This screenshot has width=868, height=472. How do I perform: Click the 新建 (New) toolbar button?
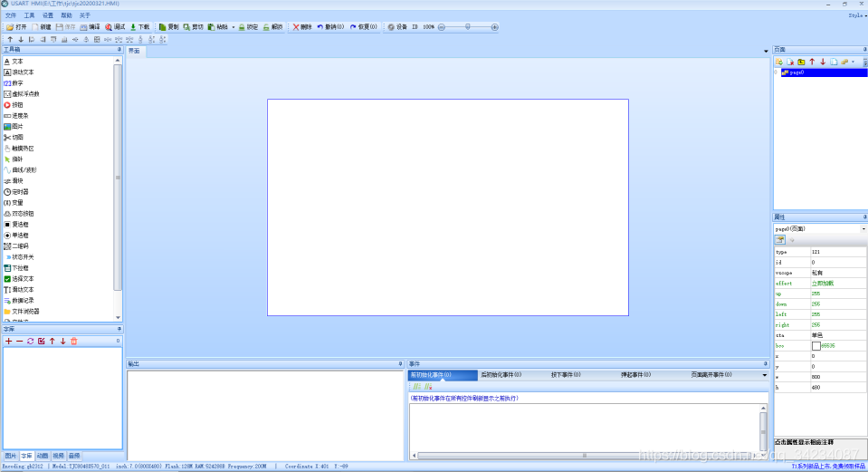click(41, 26)
